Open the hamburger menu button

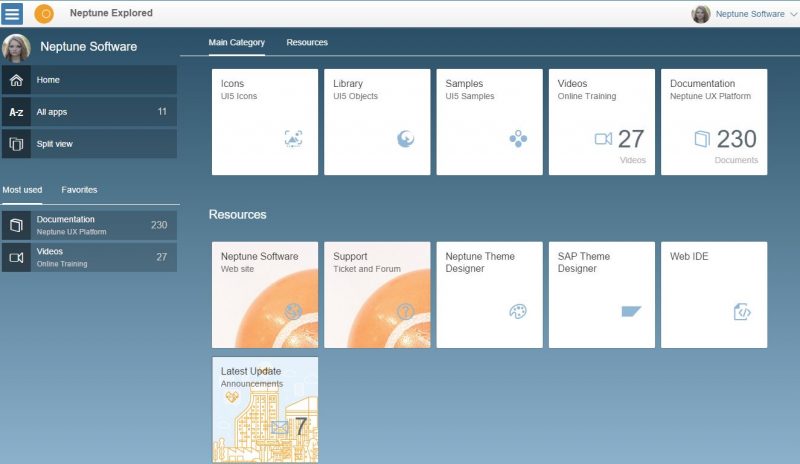[x=12, y=13]
